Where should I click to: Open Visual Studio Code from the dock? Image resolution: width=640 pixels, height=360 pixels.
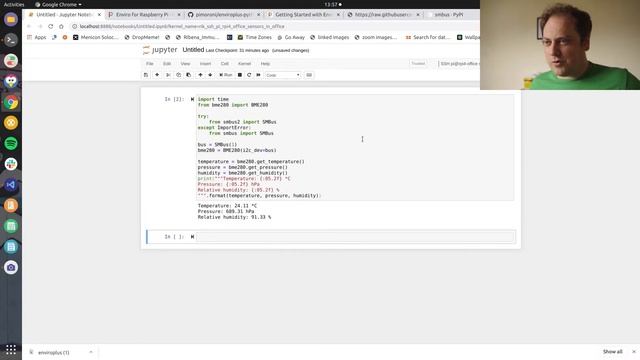11,184
